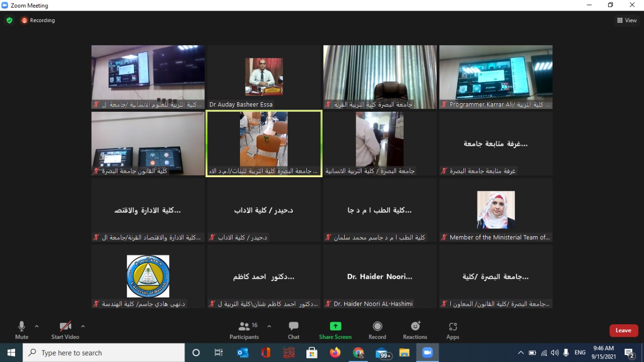Open the Participants list
The image size is (644, 362).
[245, 330]
